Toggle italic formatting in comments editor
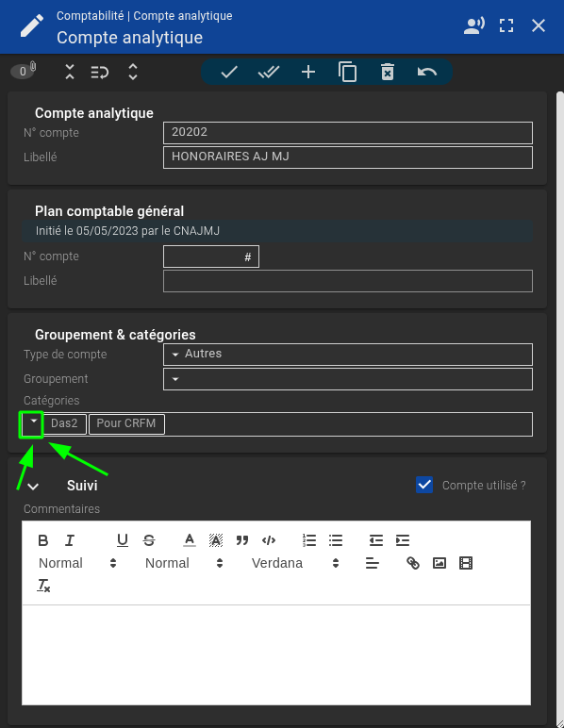Image resolution: width=564 pixels, height=728 pixels. pos(69,540)
